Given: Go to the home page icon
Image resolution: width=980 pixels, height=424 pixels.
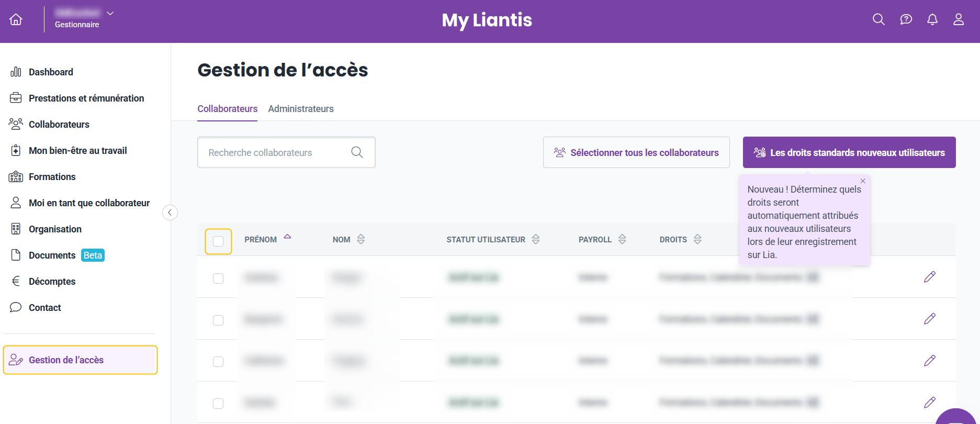Looking at the screenshot, I should 16,19.
